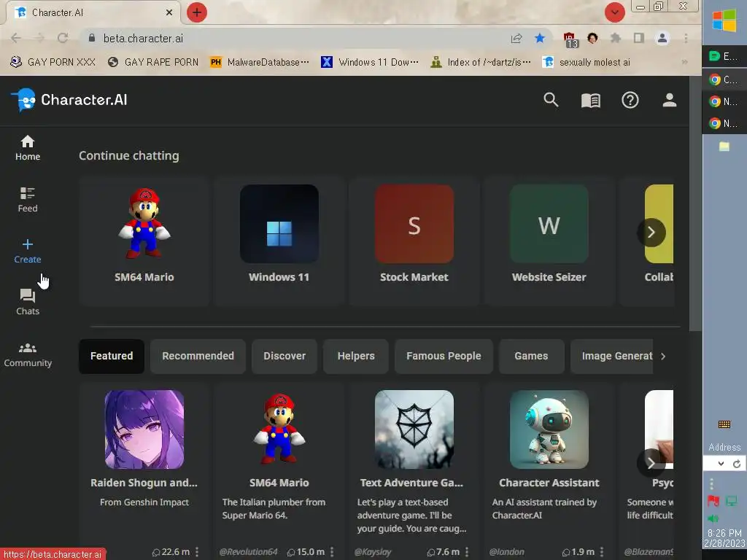Viewport: 747px width, 560px height.
Task: Select the Featured tab
Action: click(112, 356)
